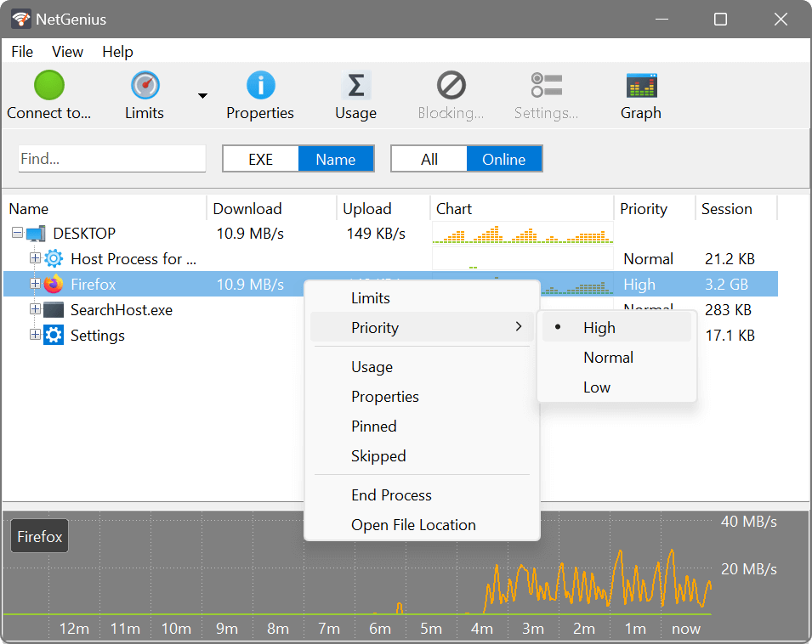This screenshot has width=812, height=644.
Task: Click DESKTOP download 10.9 MB/s value
Action: 250,234
